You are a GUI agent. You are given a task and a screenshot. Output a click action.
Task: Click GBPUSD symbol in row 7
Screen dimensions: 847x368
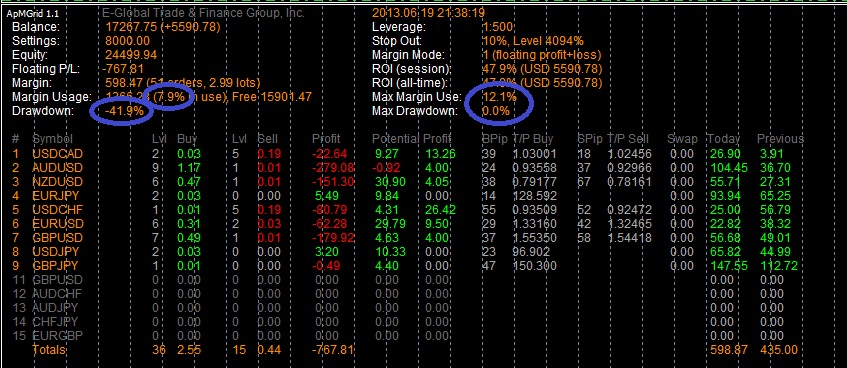57,237
